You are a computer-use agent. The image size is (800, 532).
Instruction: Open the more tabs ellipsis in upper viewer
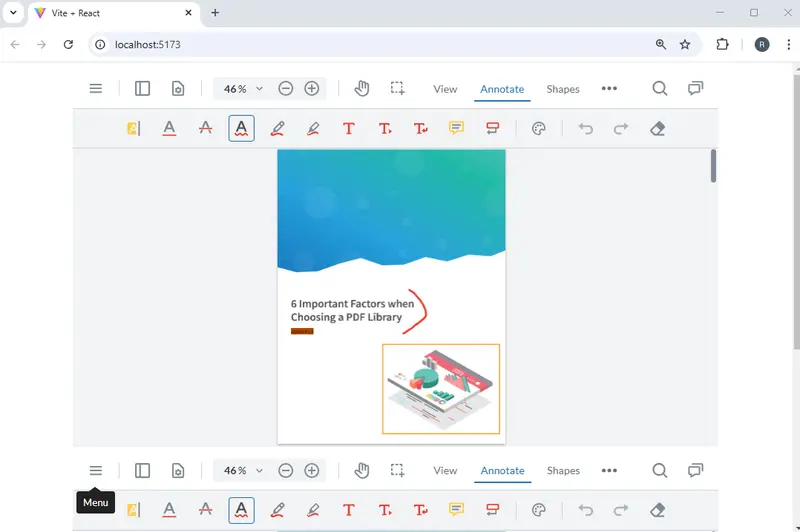pyautogui.click(x=609, y=89)
